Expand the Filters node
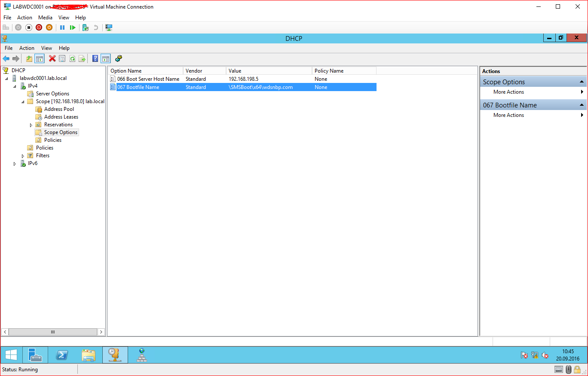 point(23,156)
